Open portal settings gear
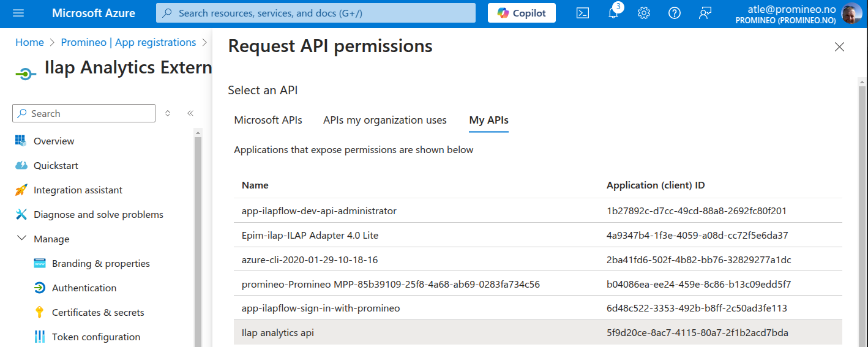The width and height of the screenshot is (868, 347). pyautogui.click(x=644, y=13)
